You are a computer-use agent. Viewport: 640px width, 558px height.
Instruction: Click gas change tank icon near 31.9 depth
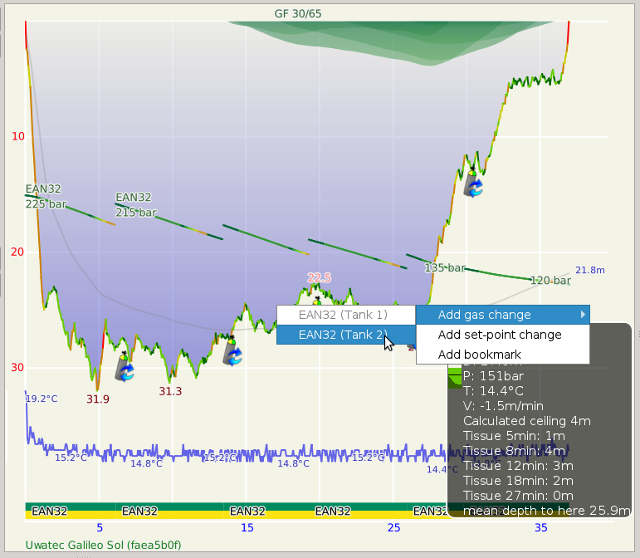124,369
